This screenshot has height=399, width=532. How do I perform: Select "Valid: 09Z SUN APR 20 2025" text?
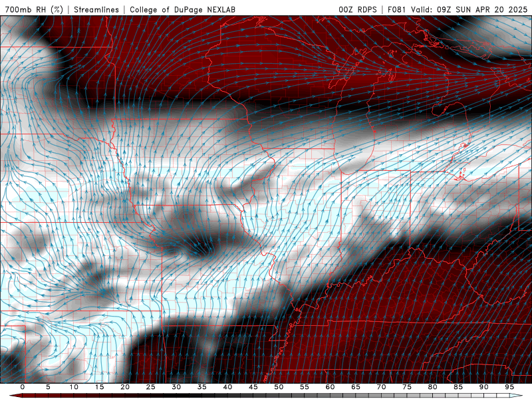pyautogui.click(x=469, y=9)
